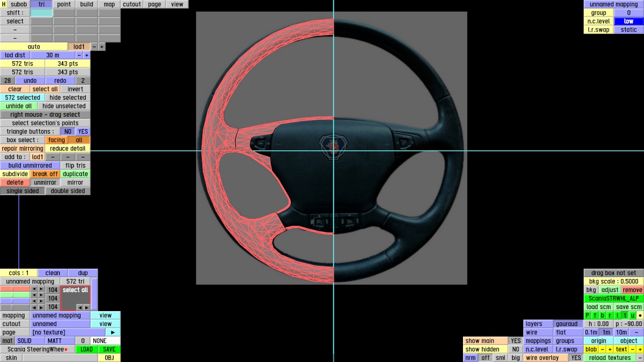Click the green LOAD button
Viewport: 644px width, 362px height.
87,349
